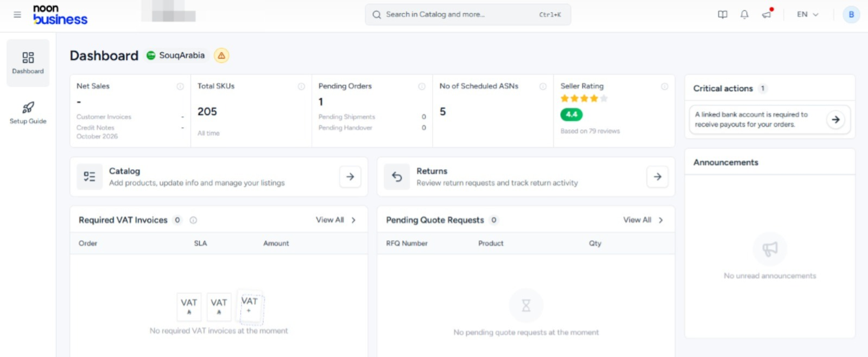Click the Product column header

point(491,243)
